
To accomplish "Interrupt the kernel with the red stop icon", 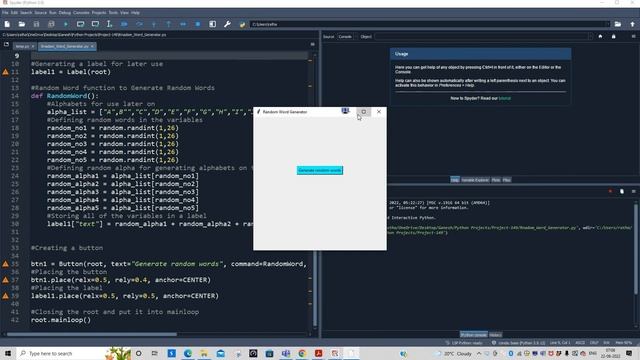I will point(610,191).
